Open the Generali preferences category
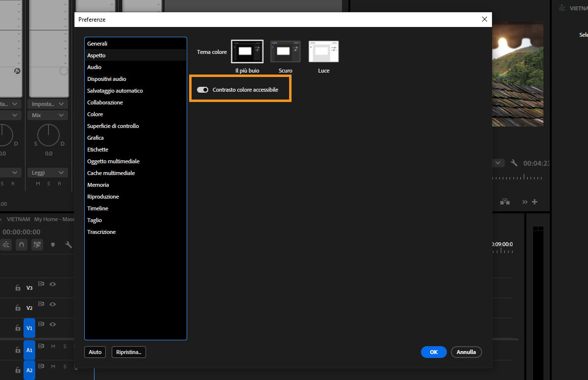588x380 pixels. coord(136,44)
